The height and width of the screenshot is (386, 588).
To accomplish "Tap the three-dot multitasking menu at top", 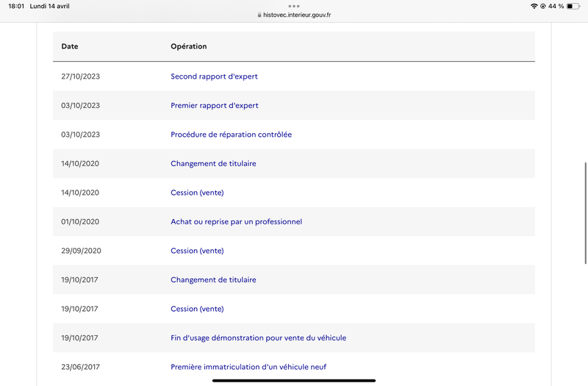I will (x=294, y=6).
